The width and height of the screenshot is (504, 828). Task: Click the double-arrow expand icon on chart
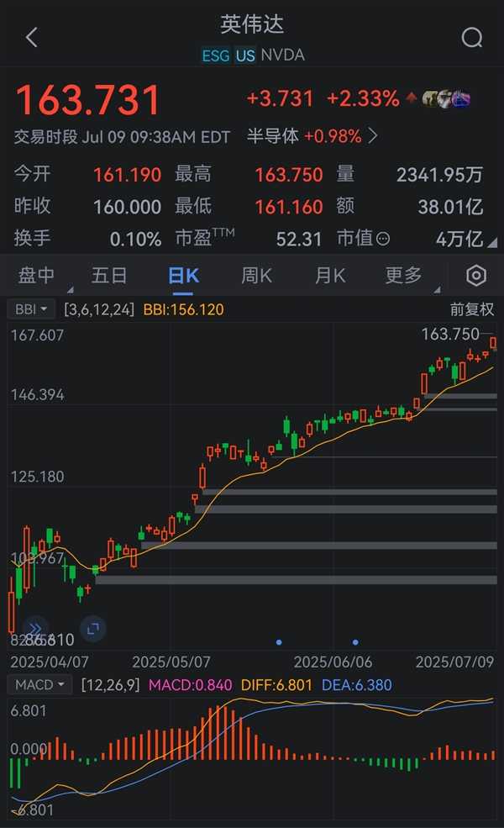34,628
